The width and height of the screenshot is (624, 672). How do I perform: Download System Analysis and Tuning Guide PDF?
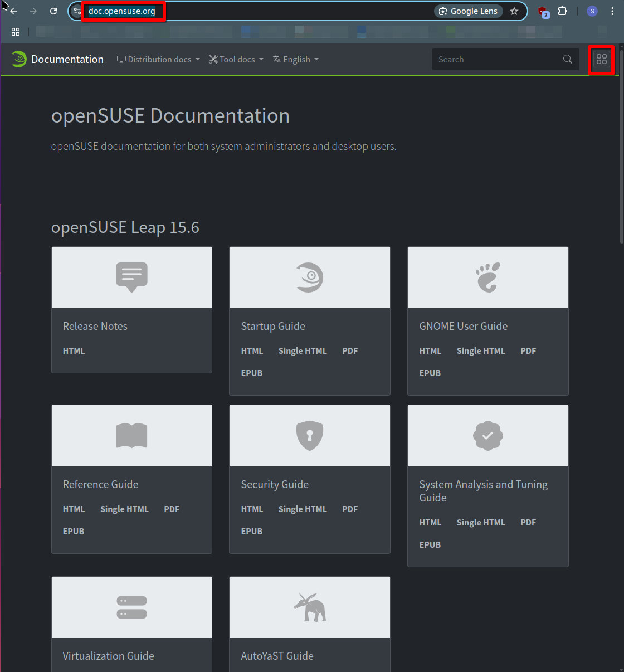(528, 523)
